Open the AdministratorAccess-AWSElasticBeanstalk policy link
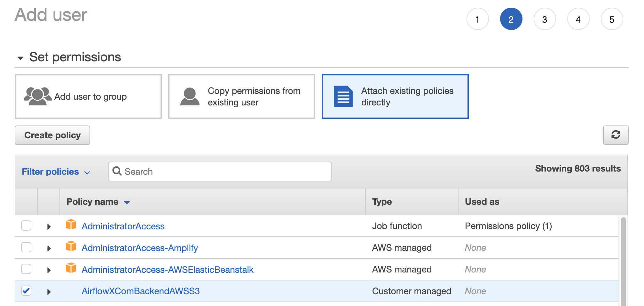 168,270
